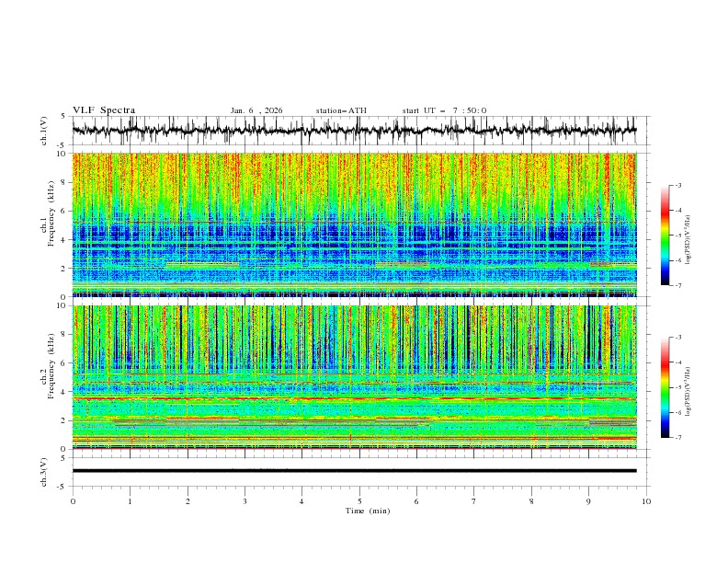
Task: Click the 'ch.3(V)' axis label
Action: pyautogui.click(x=44, y=472)
